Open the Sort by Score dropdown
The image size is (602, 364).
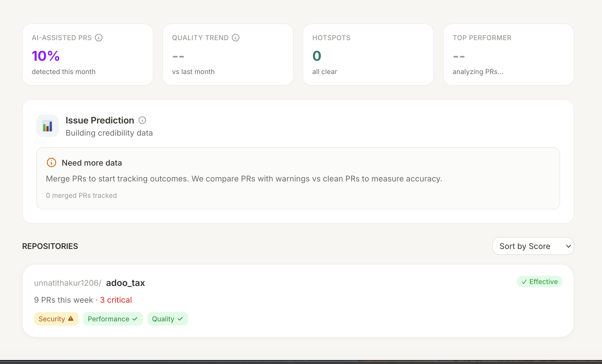coord(533,246)
